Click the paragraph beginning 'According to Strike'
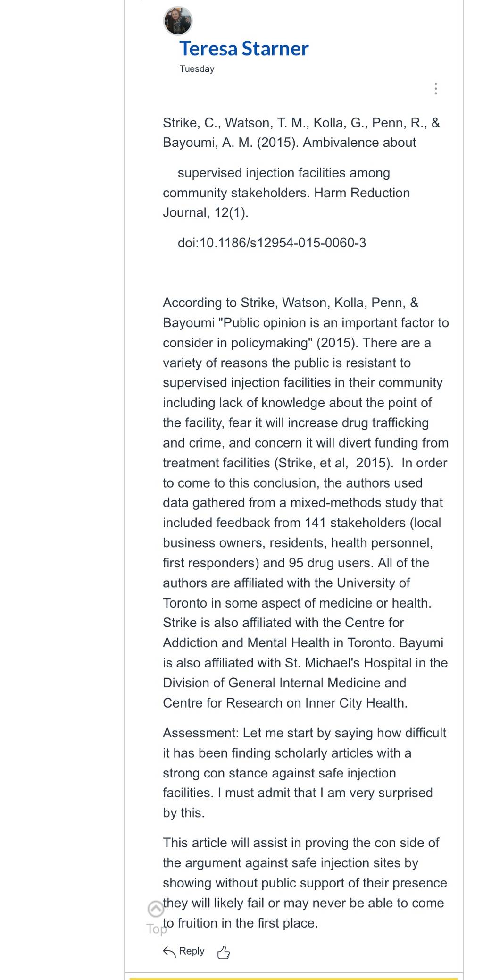This screenshot has height=980, width=483. click(306, 503)
